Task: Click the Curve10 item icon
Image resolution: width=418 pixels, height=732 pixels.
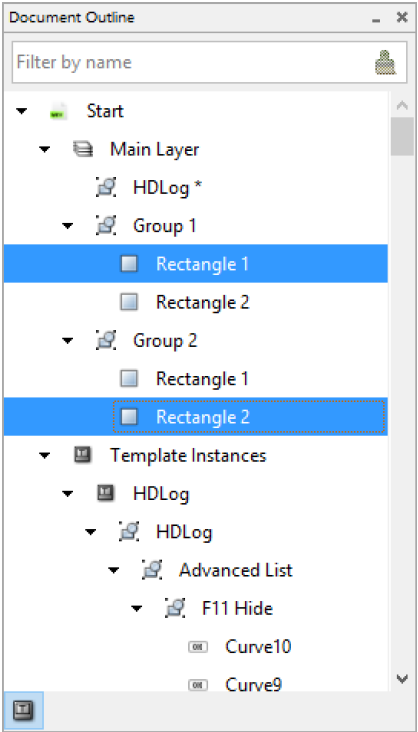Action: click(198, 647)
